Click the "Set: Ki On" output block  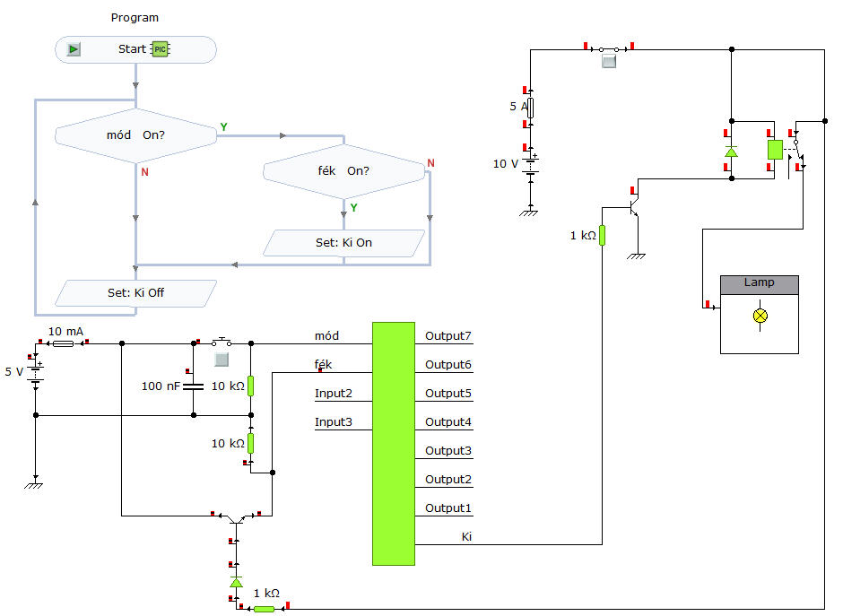(344, 243)
